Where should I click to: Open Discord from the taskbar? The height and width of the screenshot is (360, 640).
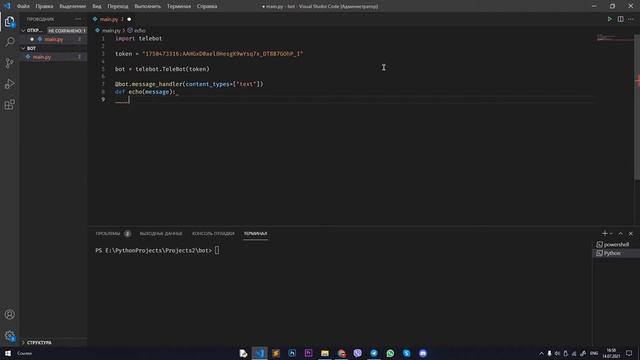coord(423,353)
